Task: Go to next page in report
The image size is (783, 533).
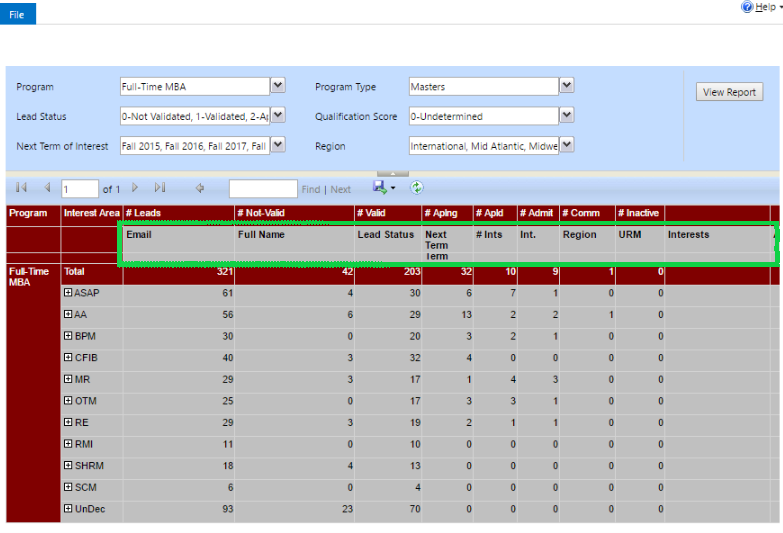Action: point(135,188)
